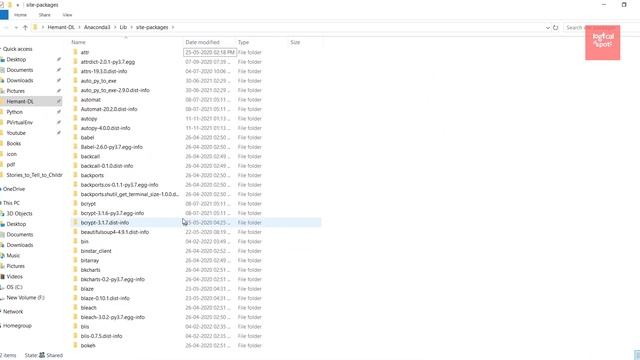Screen dimensions: 640x360
Task: Open New Volume (F:) drive
Action: 25,298
